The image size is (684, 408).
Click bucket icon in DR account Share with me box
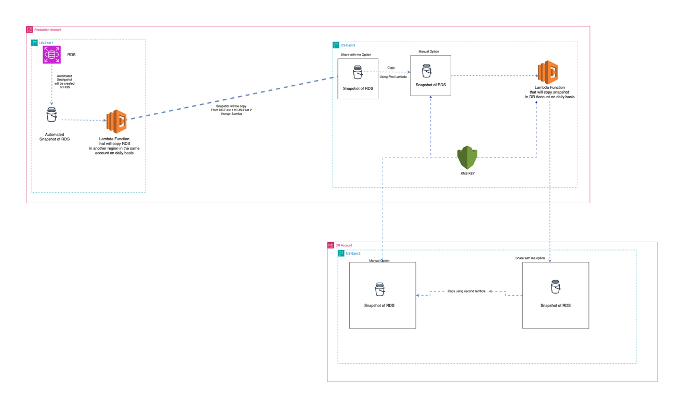(555, 287)
